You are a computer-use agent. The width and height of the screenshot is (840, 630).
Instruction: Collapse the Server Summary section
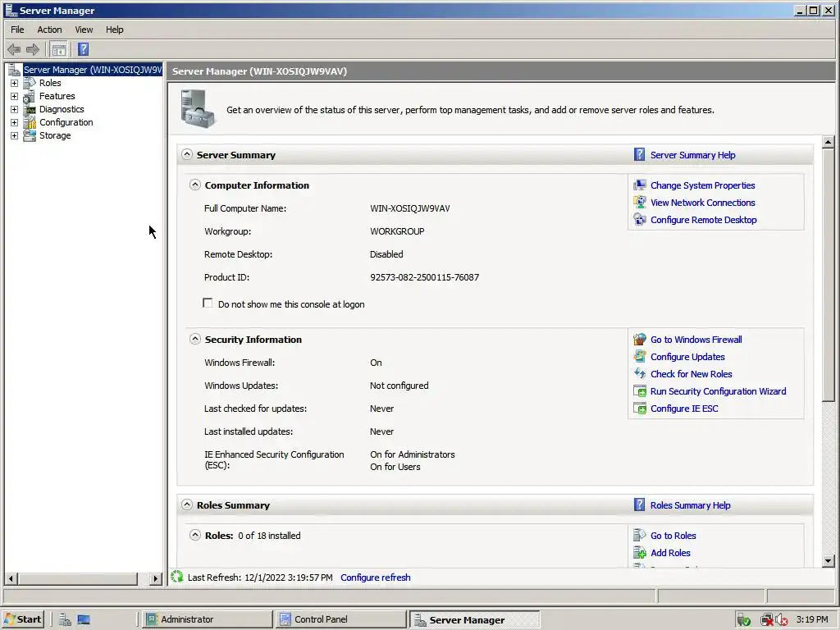coord(186,154)
